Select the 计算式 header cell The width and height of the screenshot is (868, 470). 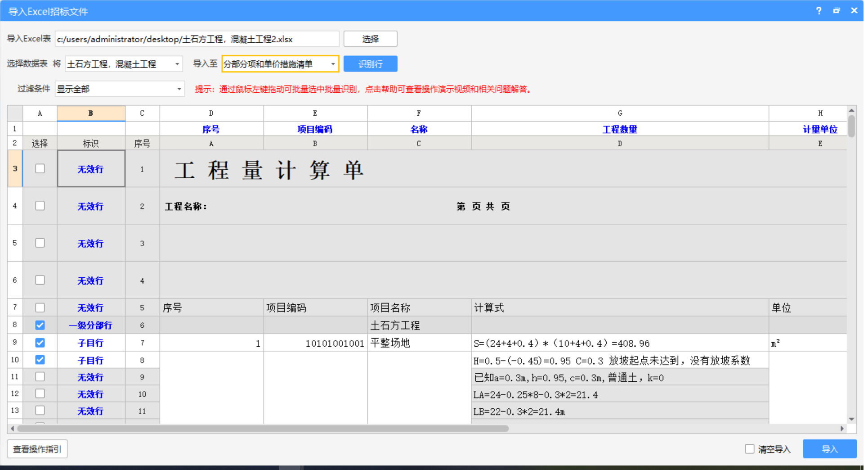click(x=620, y=307)
